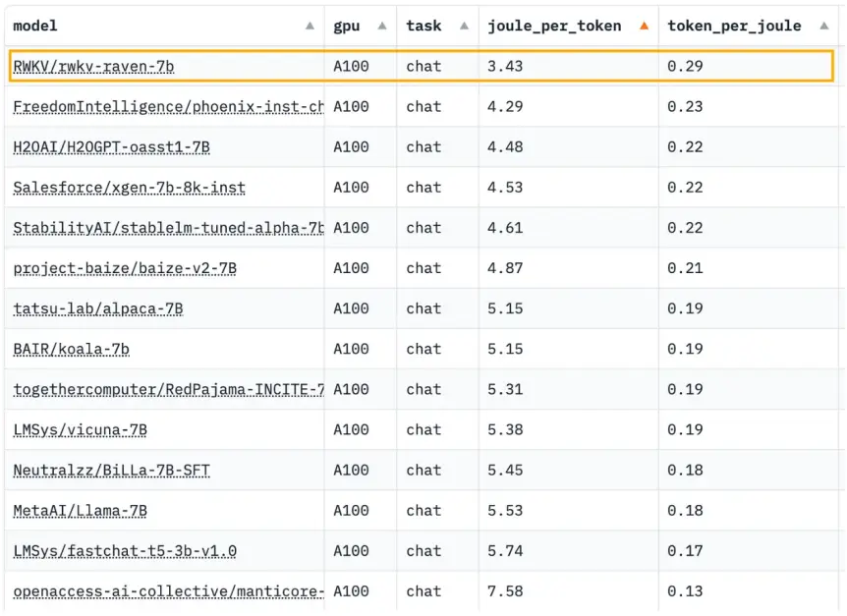Sort by task column arrow
This screenshot has height=616, width=847.
pos(464,26)
